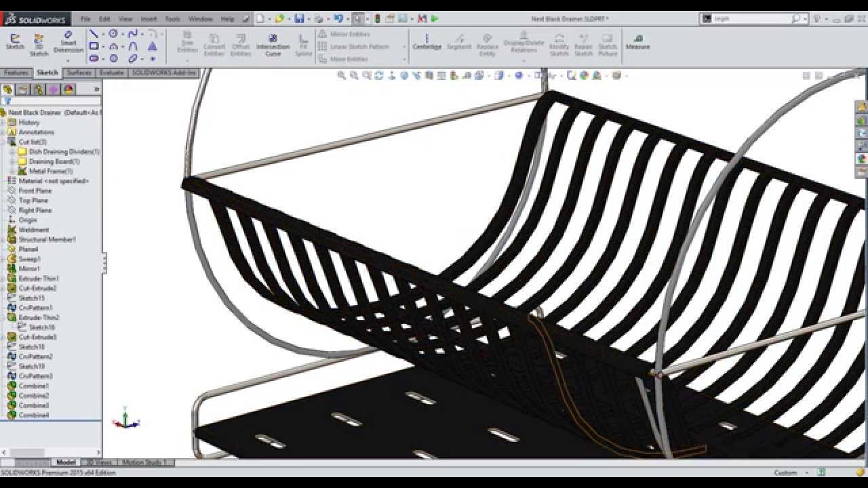The width and height of the screenshot is (868, 488).
Task: Open the Custom units status menu
Action: (791, 472)
